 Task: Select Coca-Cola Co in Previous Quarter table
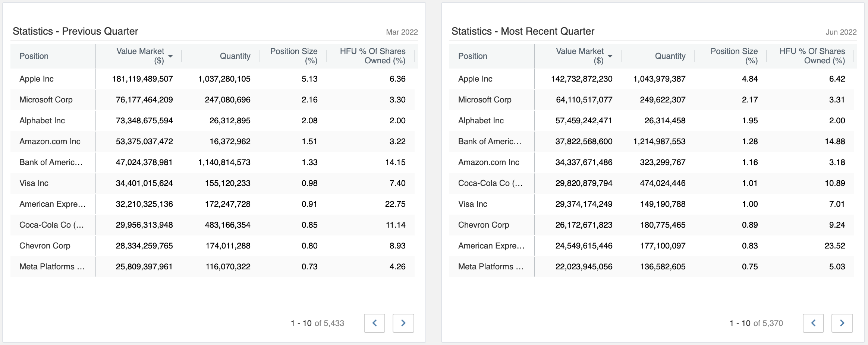click(x=51, y=225)
